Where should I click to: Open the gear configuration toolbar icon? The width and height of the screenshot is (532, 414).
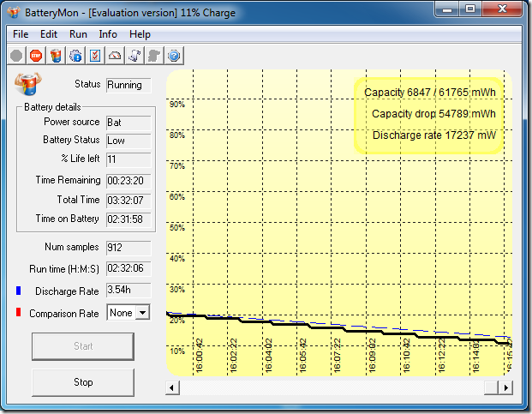click(x=75, y=56)
